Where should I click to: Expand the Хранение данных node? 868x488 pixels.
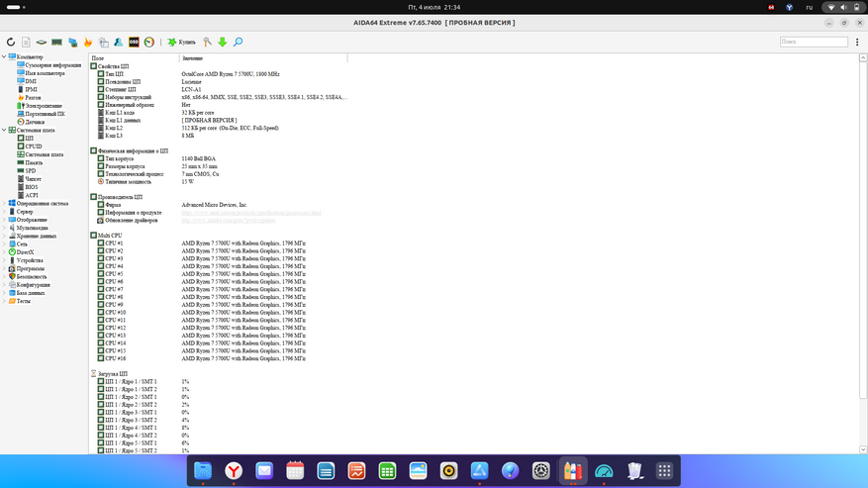tap(4, 236)
